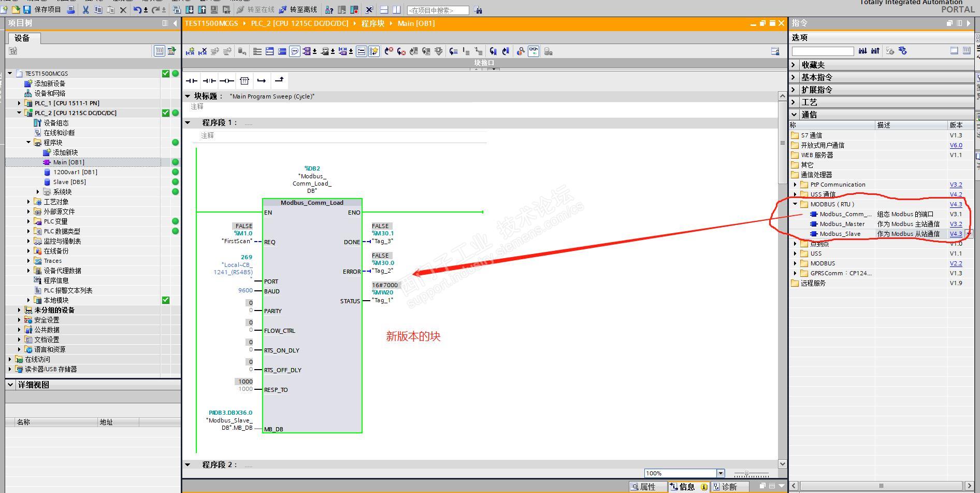
Task: Collapse the TEST1500MCGS project node
Action: pyautogui.click(x=10, y=74)
